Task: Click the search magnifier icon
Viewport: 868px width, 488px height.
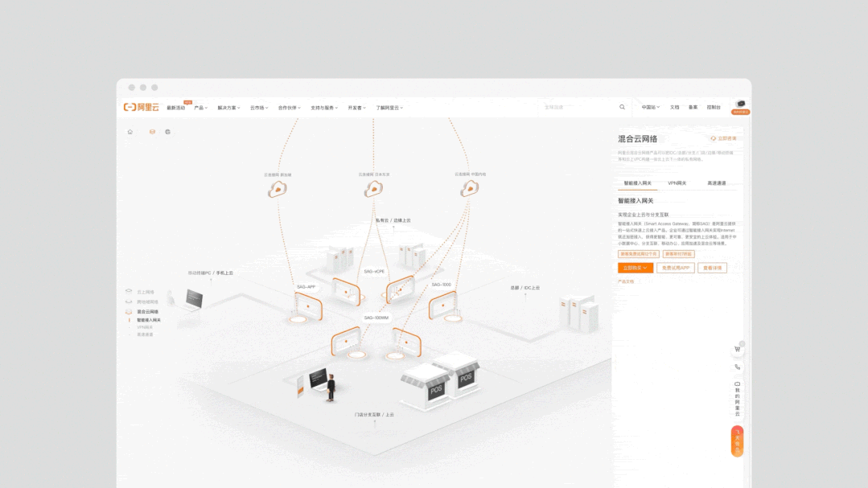Action: [x=622, y=108]
